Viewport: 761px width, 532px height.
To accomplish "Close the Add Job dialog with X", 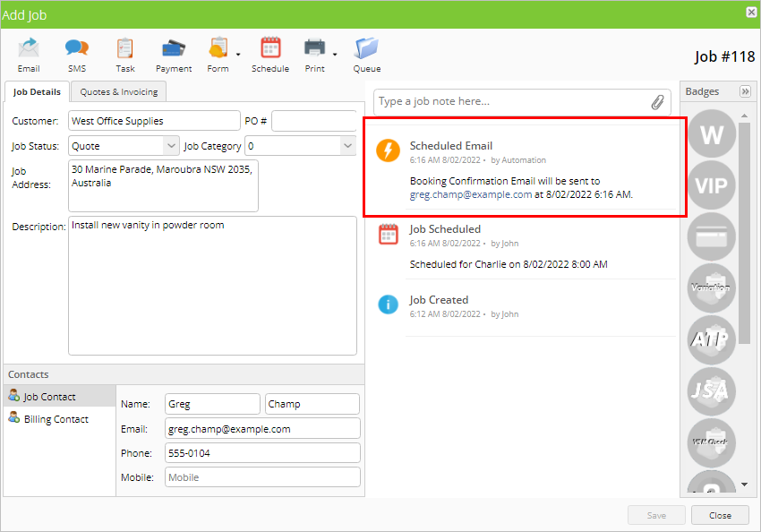I will pos(751,13).
